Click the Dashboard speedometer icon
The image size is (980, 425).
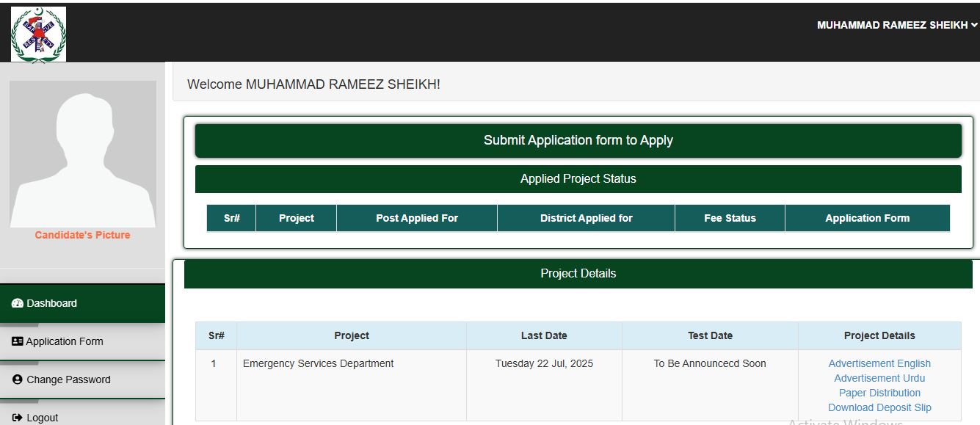click(18, 303)
